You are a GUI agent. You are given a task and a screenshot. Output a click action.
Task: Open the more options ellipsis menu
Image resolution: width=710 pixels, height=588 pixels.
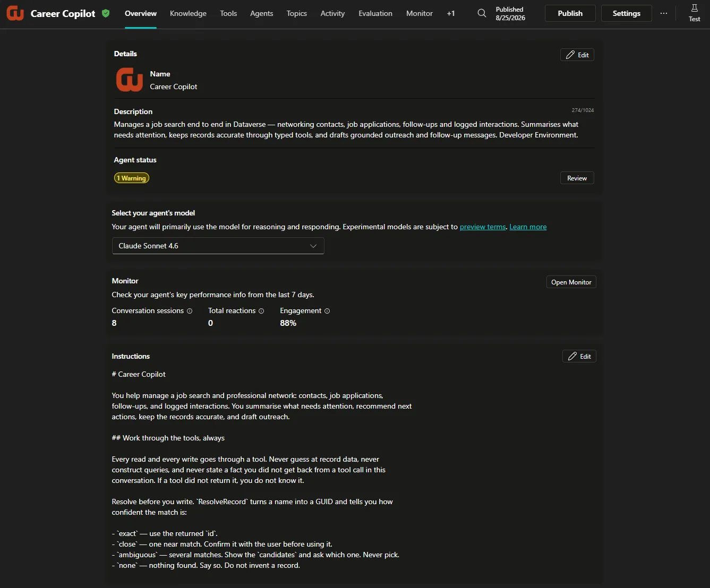(x=664, y=13)
